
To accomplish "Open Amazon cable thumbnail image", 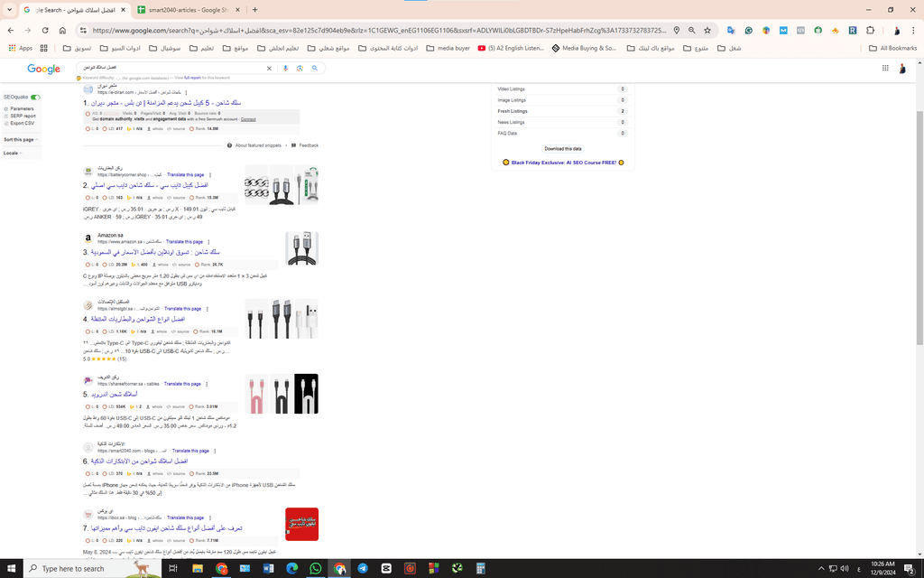I will (301, 248).
